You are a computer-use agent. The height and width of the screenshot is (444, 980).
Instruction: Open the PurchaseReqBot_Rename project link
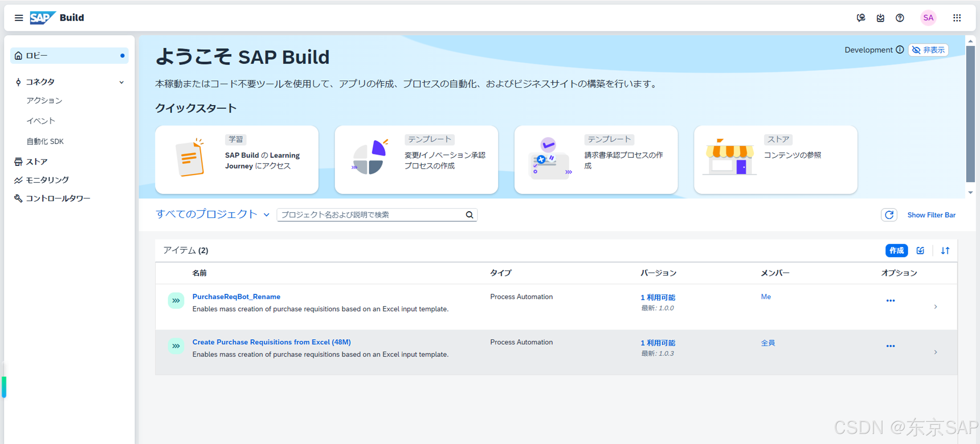(236, 297)
